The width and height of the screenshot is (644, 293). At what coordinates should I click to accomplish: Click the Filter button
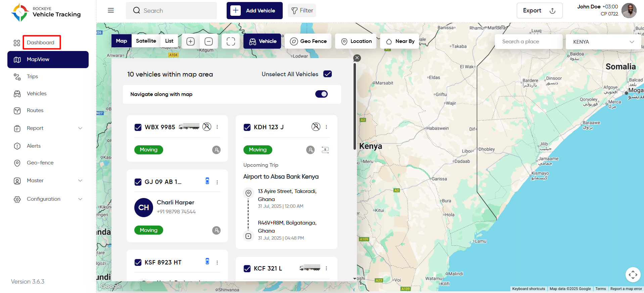click(302, 10)
